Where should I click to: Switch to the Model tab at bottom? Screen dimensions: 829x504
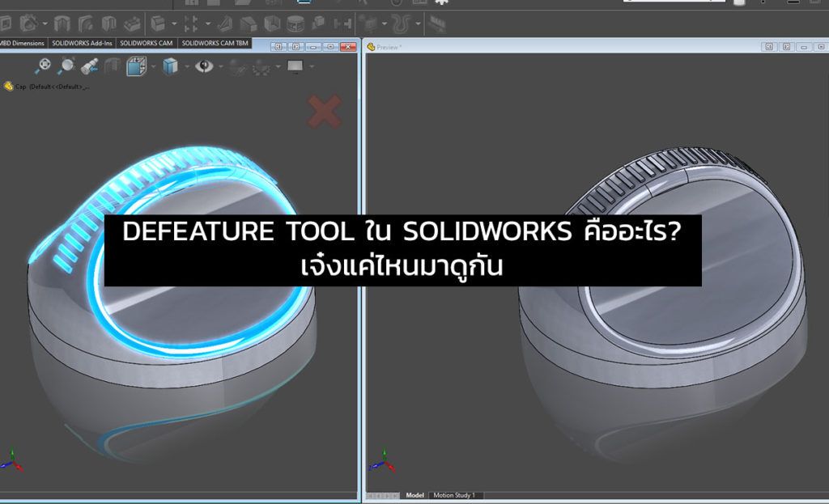click(415, 495)
